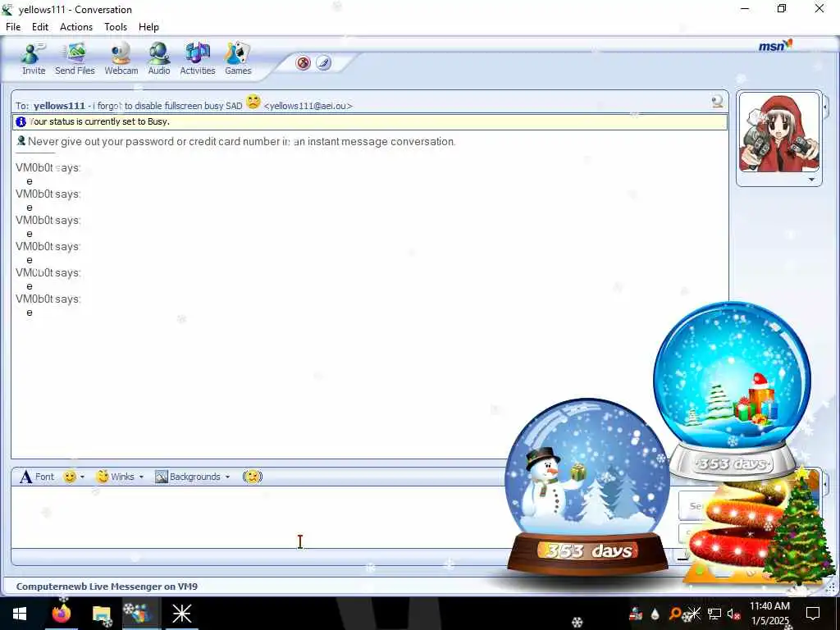Open File Explorer from the taskbar
The width and height of the screenshot is (840, 630).
(x=101, y=614)
